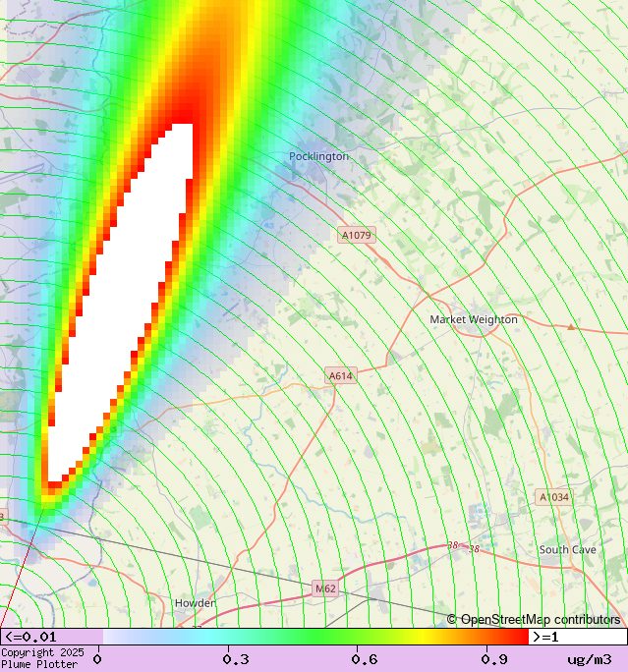This screenshot has width=628, height=672.
Task: Click the Howden town label
Action: click(195, 603)
